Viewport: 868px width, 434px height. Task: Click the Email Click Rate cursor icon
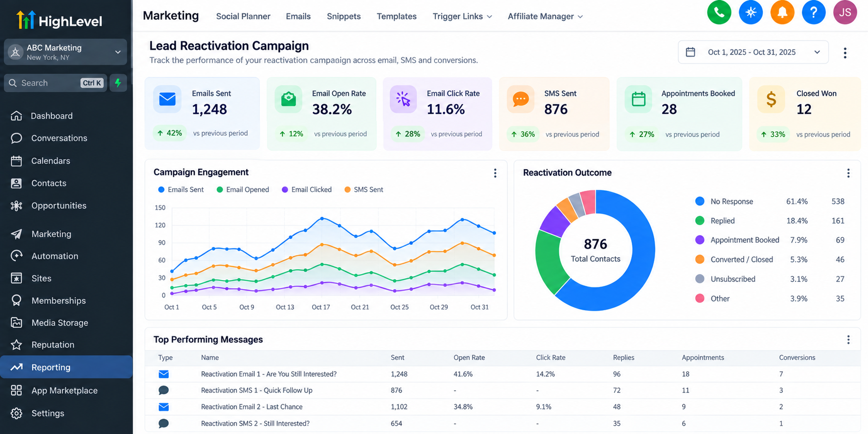click(x=403, y=99)
